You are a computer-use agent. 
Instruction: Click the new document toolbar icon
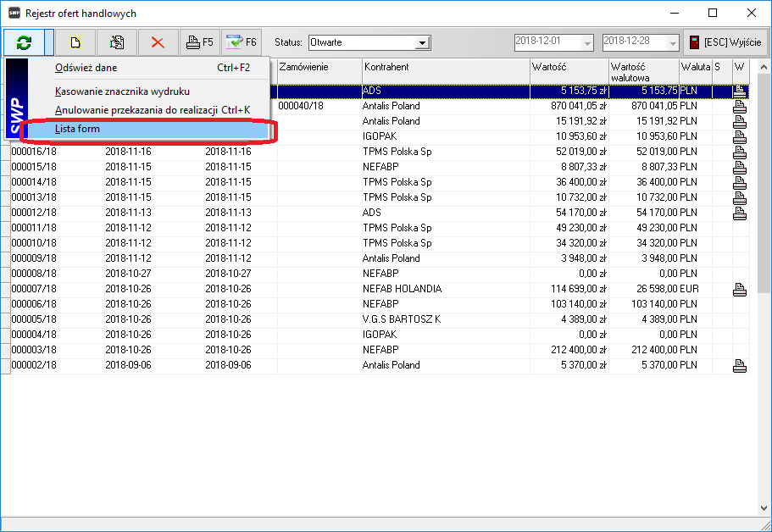[75, 42]
